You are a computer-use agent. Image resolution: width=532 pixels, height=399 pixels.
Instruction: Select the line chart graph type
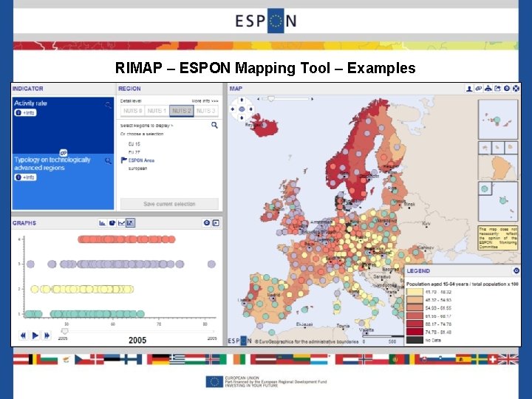click(121, 223)
